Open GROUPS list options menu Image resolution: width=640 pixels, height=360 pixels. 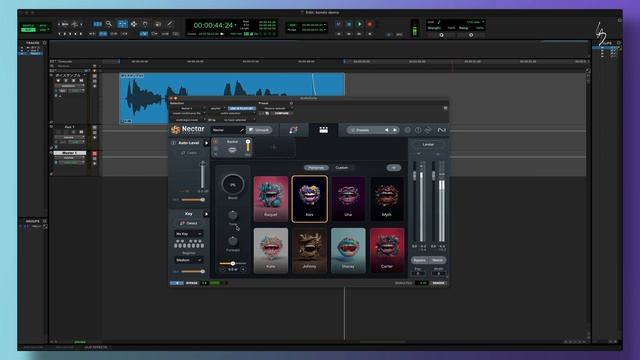pyautogui.click(x=44, y=221)
